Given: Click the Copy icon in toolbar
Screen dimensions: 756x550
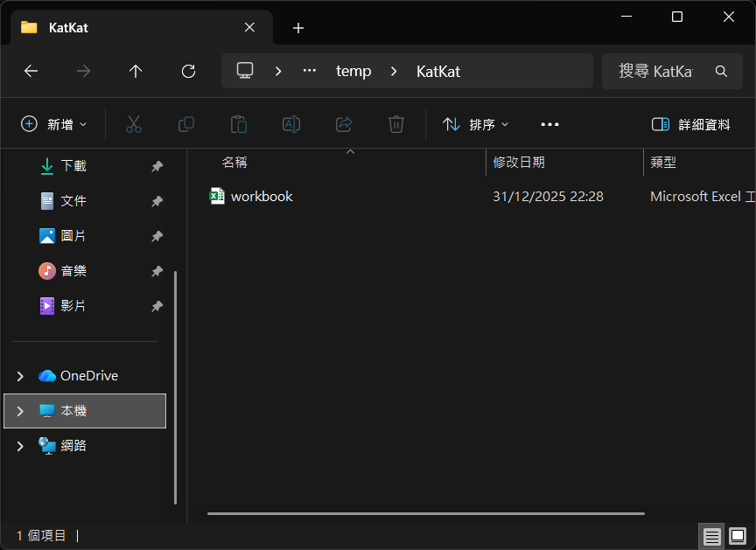Looking at the screenshot, I should pyautogui.click(x=186, y=124).
